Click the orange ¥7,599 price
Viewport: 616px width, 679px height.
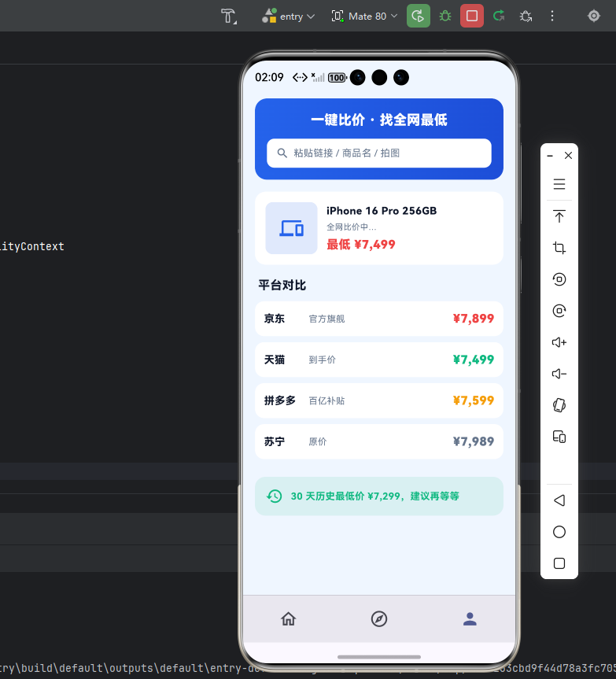(x=473, y=400)
